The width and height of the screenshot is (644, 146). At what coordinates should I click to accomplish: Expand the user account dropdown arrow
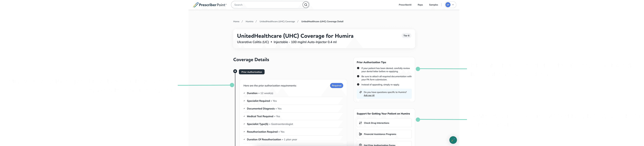(453, 5)
